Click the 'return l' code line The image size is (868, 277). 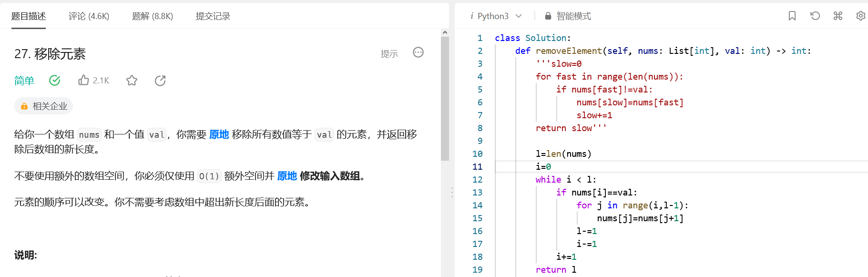556,269
